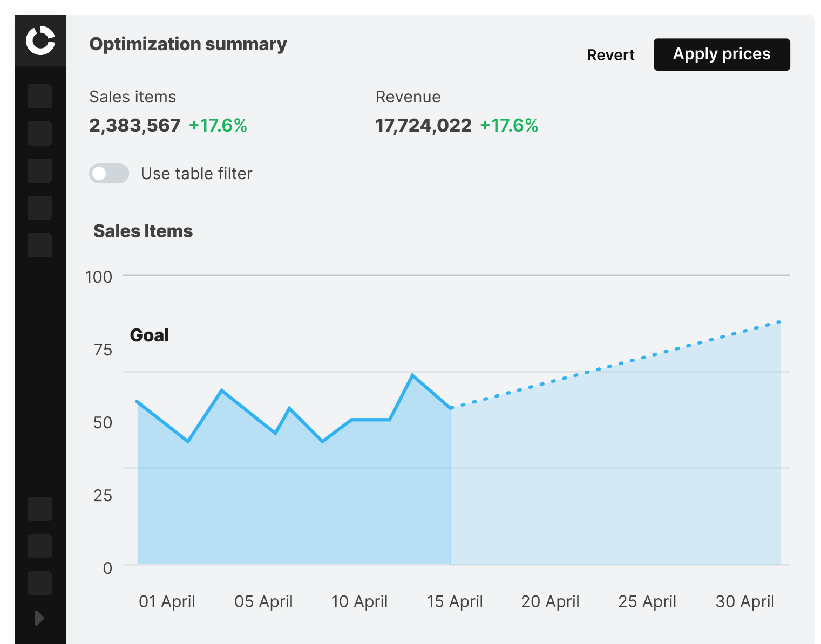The height and width of the screenshot is (644, 821).
Task: Enable the Use table filter switch
Action: click(109, 174)
